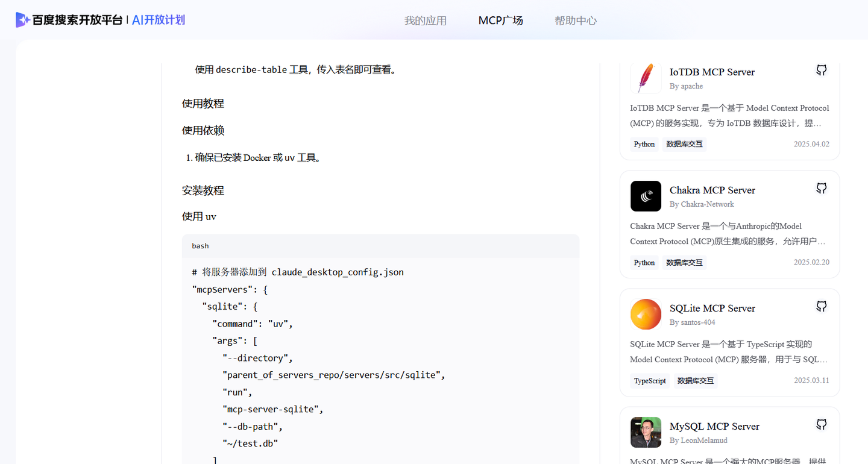The width and height of the screenshot is (868, 464).
Task: Click 数据库交互 tag on Chakra card
Action: pyautogui.click(x=684, y=263)
